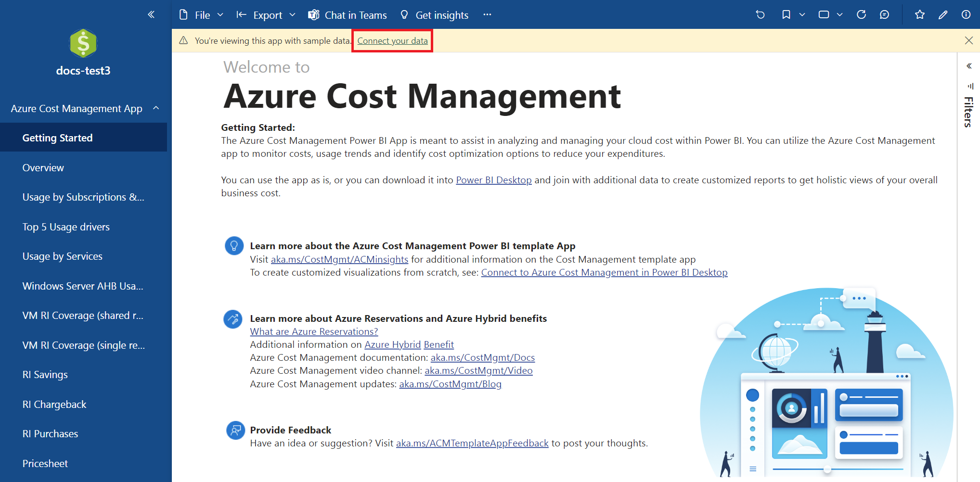The height and width of the screenshot is (482, 980).
Task: Click the Edit pencil icon
Action: coord(943,15)
